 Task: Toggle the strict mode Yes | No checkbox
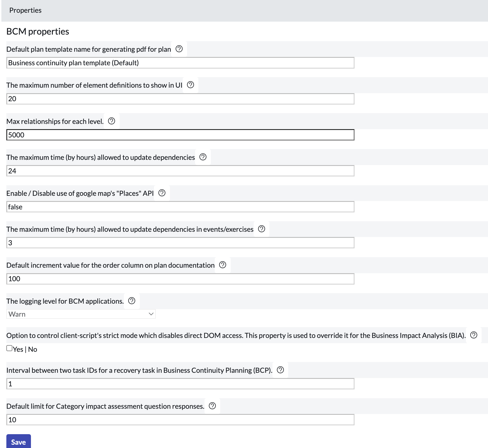click(9, 348)
